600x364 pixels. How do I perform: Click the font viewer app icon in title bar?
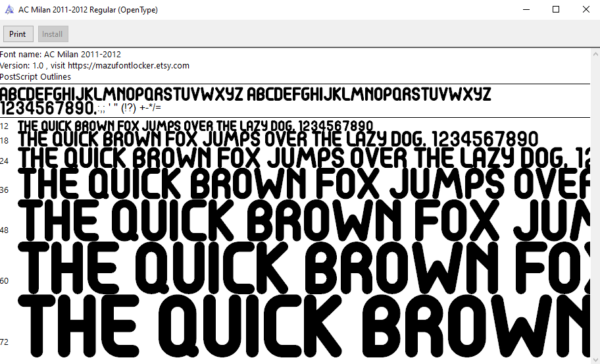point(9,10)
